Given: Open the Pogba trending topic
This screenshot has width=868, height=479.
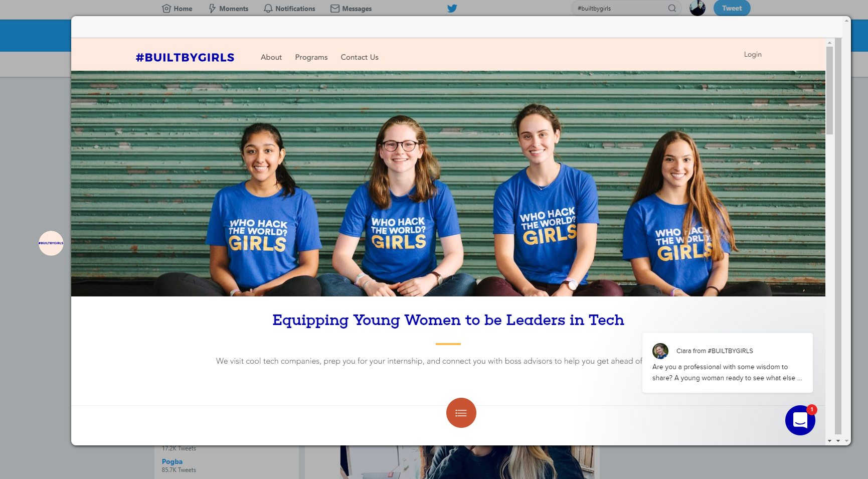Looking at the screenshot, I should (x=172, y=461).
